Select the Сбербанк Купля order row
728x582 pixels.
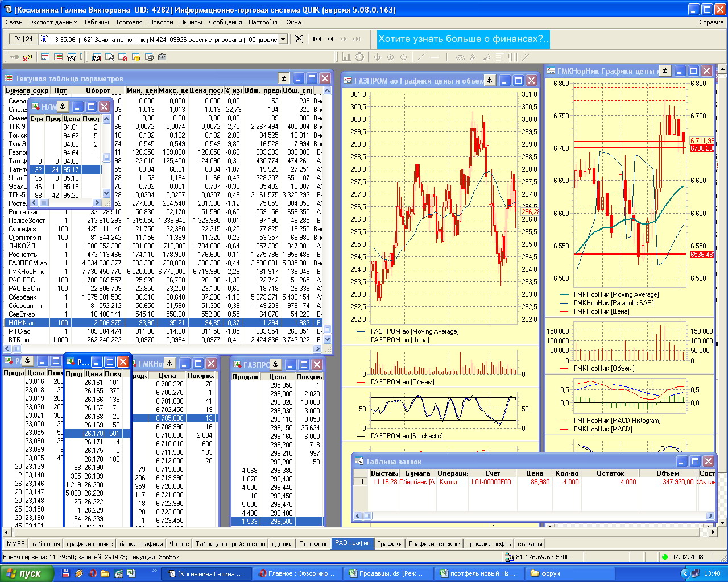534,482
